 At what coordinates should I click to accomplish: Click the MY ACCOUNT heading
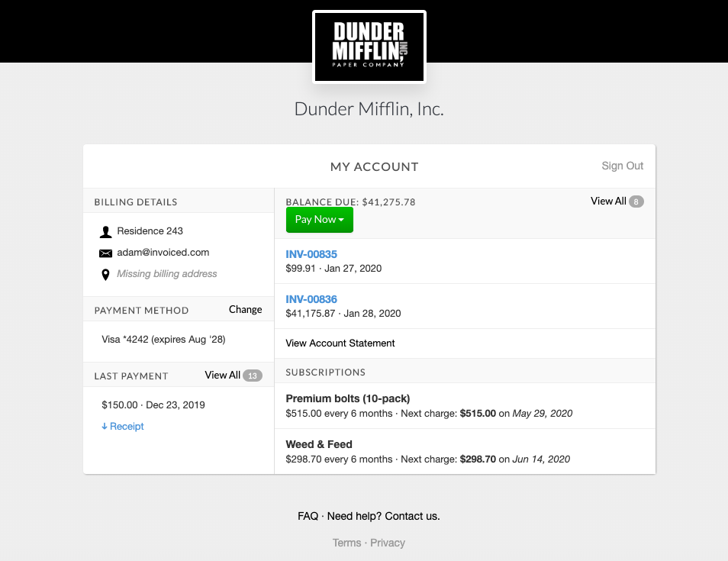375,166
